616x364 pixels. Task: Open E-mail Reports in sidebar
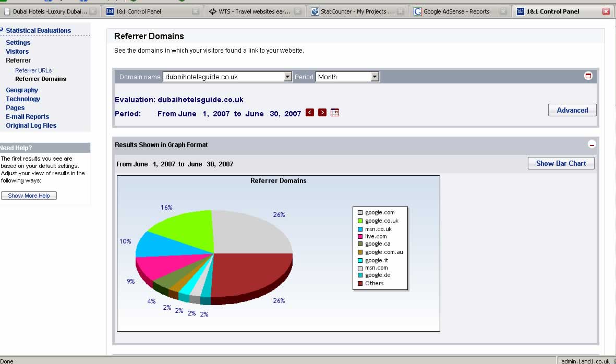(x=28, y=117)
